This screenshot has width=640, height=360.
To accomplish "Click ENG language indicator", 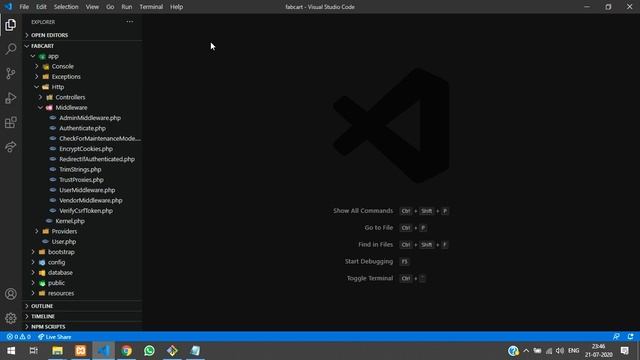I will point(573,351).
